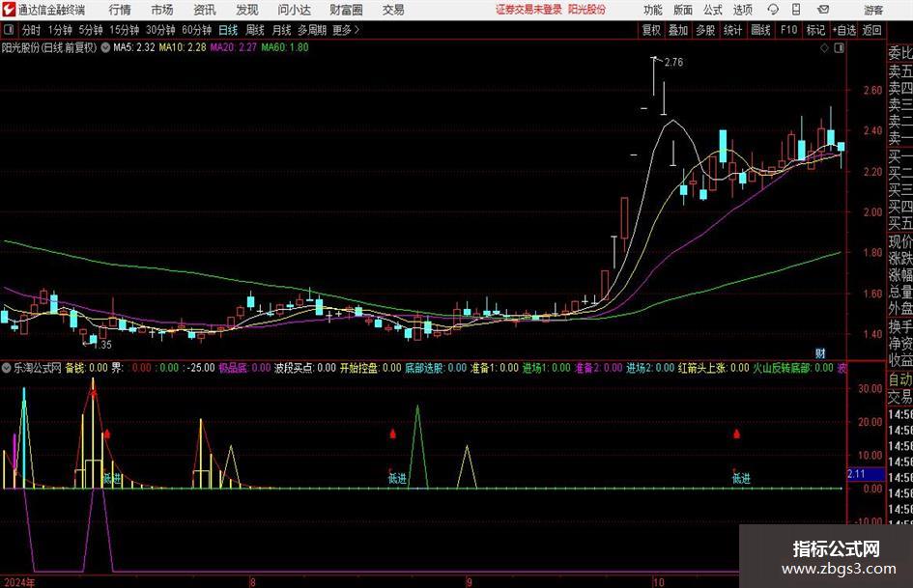Click the 游客 guest account button
Screen dimensions: 913x588
(873, 10)
